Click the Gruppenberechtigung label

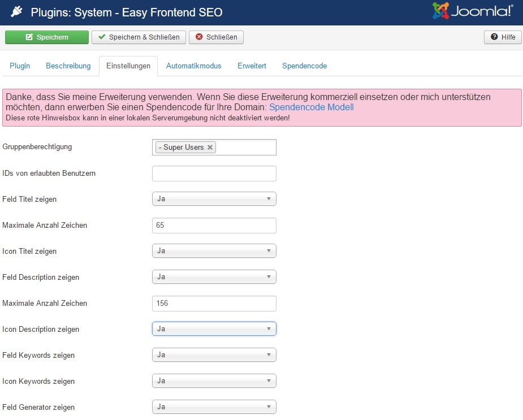[37, 147]
